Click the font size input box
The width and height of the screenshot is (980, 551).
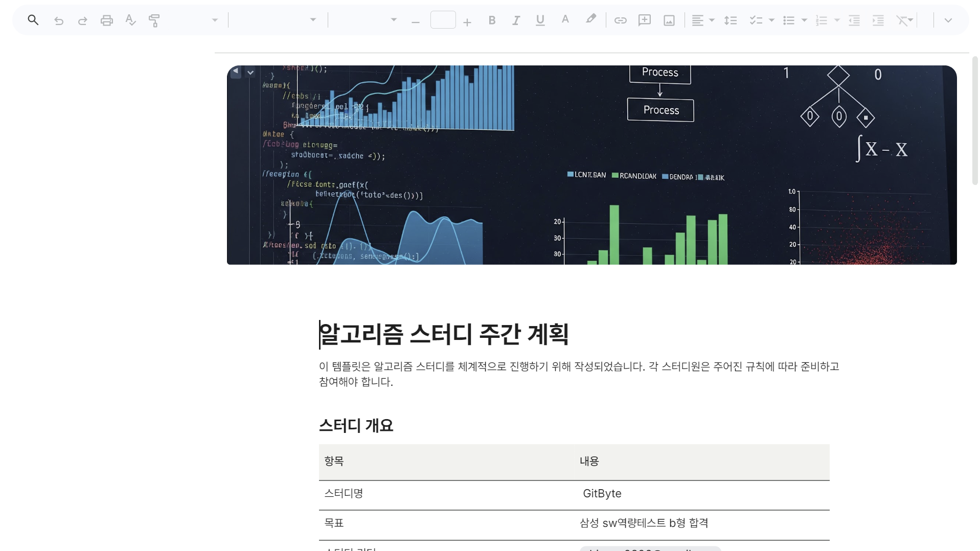coord(443,20)
